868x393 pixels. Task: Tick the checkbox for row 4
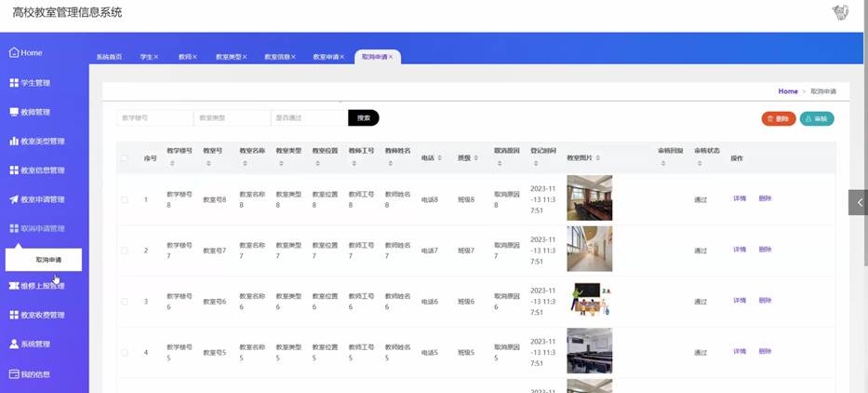click(x=125, y=353)
